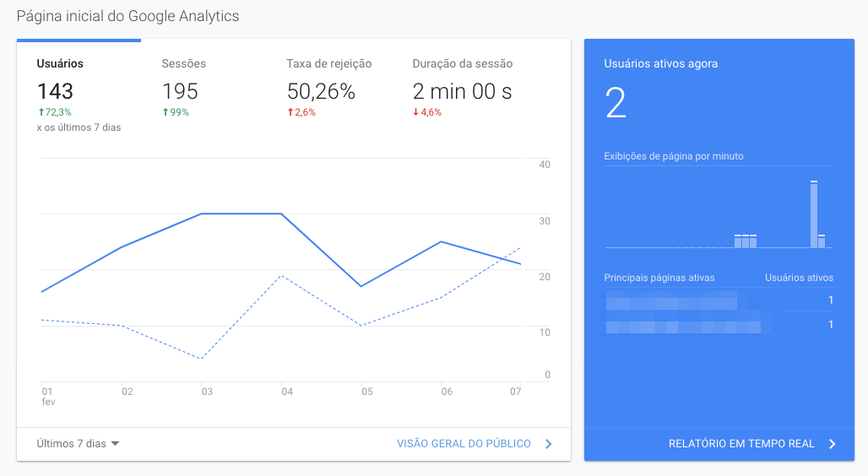Screen dimensions: 868x476
Task: Click the 72,3% increase indicator
Action: (x=54, y=111)
